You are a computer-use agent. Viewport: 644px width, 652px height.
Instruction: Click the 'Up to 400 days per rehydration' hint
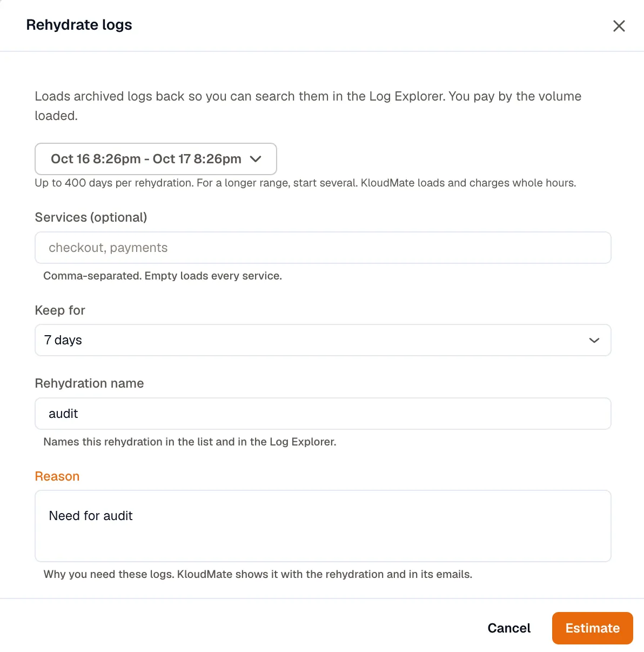pyautogui.click(x=305, y=183)
